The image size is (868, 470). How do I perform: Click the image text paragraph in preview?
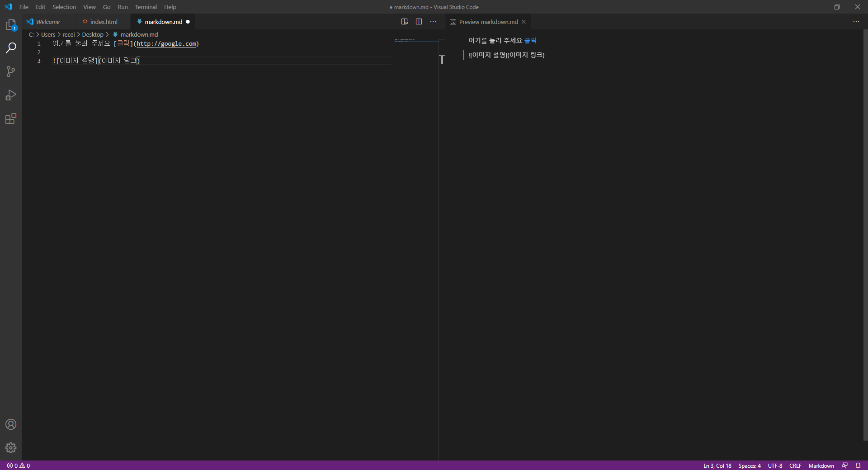tap(506, 55)
